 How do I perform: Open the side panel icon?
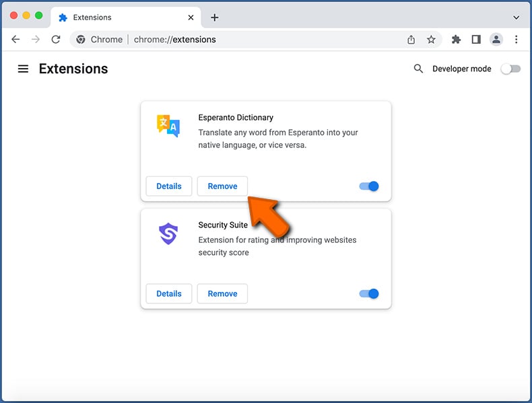[476, 39]
